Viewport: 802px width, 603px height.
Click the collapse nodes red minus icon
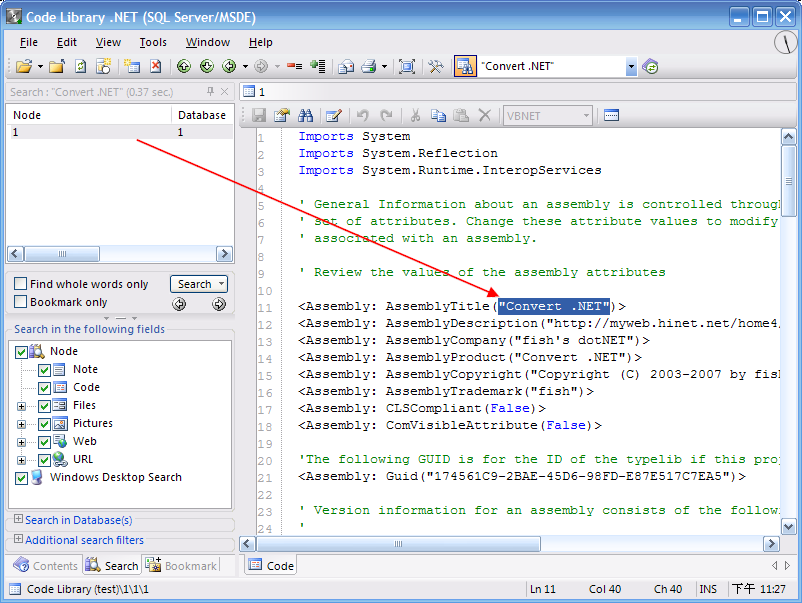(294, 66)
